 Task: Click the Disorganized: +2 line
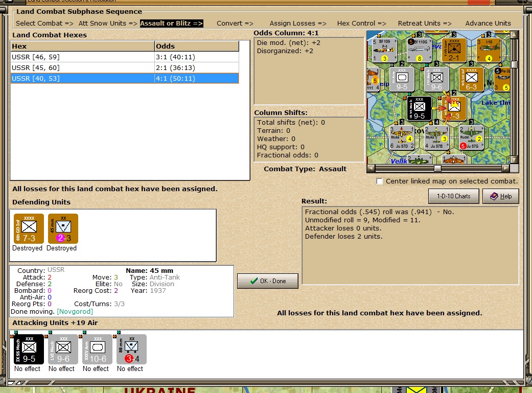coord(285,51)
